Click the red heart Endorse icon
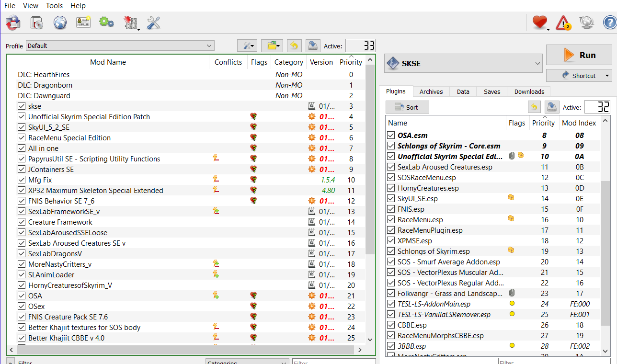The height and width of the screenshot is (364, 617). click(x=539, y=22)
